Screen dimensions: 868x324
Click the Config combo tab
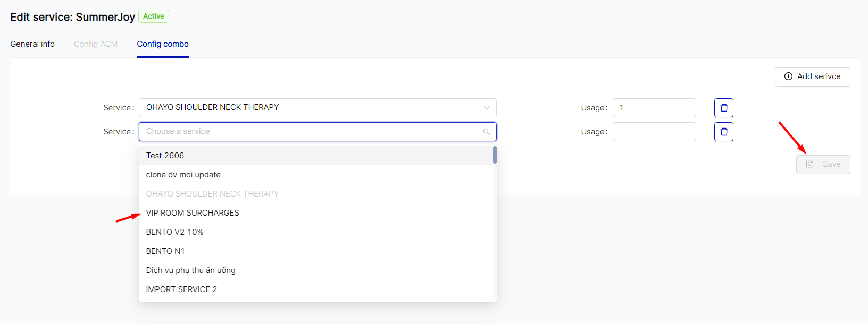coord(163,44)
